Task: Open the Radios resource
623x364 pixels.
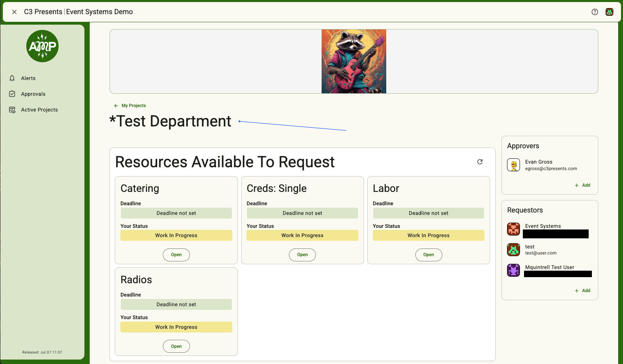Action: coord(176,346)
